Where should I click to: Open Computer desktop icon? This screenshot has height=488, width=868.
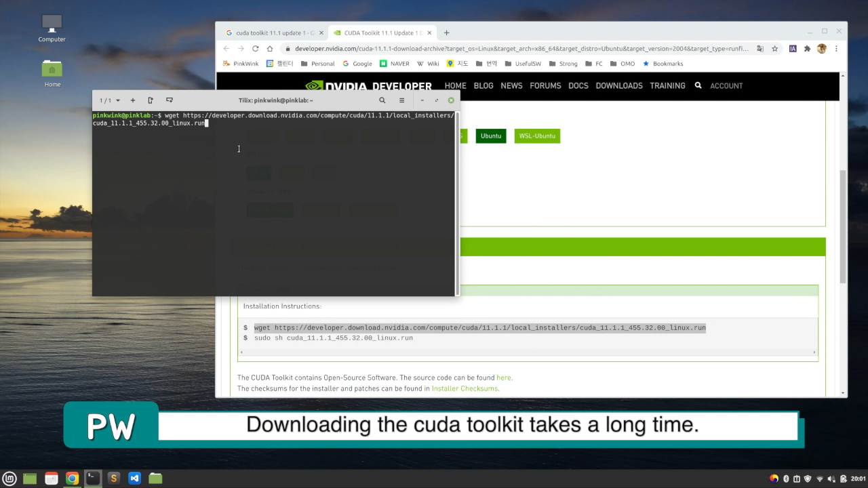click(x=52, y=28)
